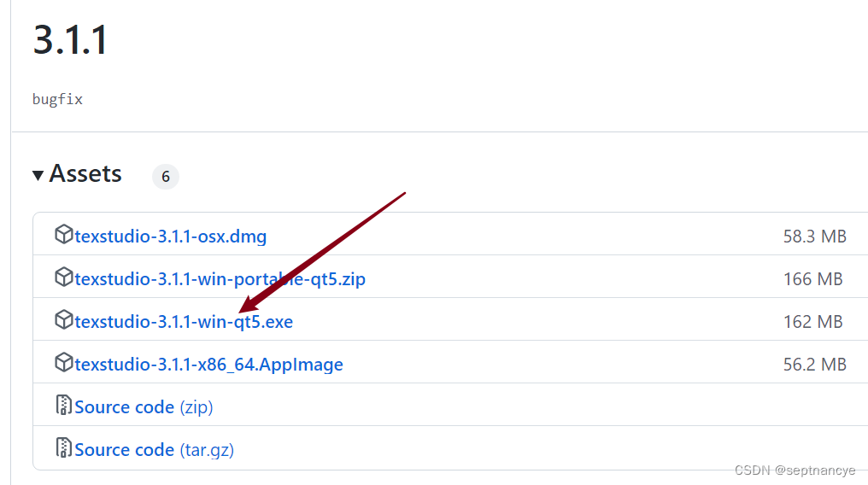Click the 58.3 MB file size
The image size is (868, 485).
[x=814, y=237]
